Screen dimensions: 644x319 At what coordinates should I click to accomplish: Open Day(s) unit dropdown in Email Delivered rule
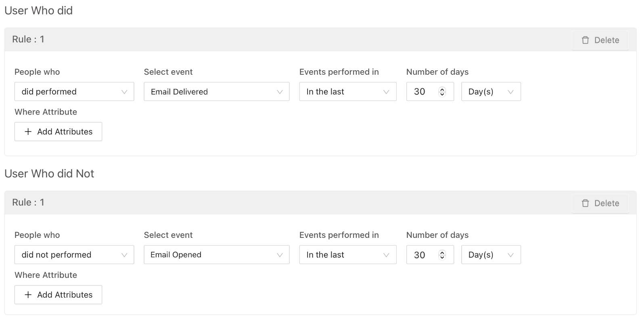(491, 92)
